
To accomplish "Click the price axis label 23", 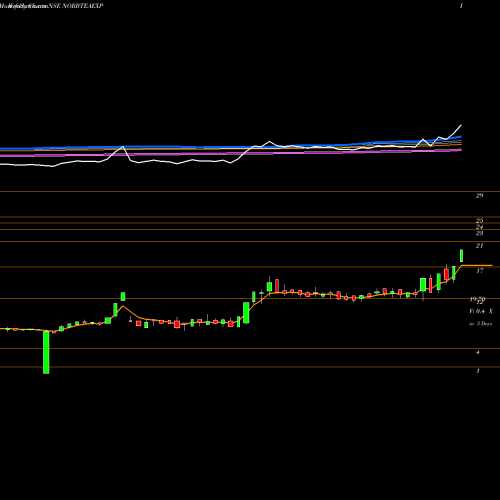I will coord(479,233).
